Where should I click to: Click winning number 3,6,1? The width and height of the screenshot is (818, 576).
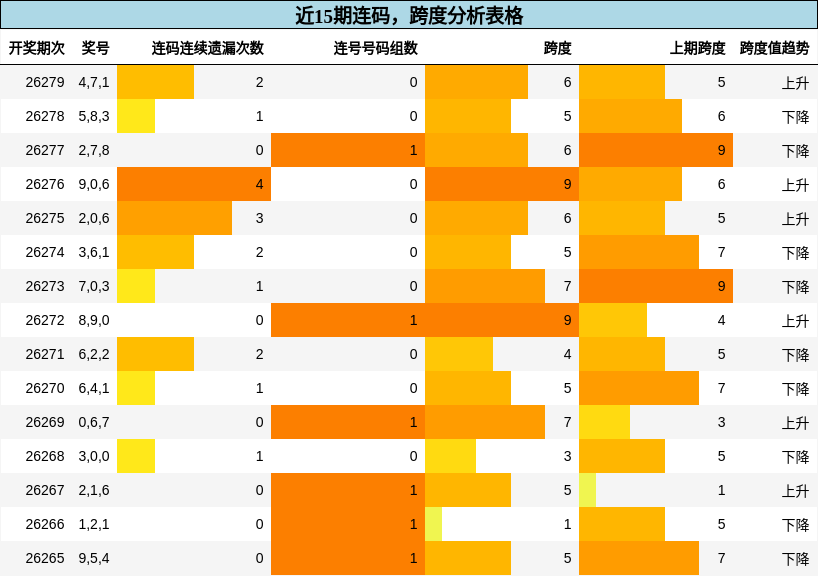click(x=94, y=252)
